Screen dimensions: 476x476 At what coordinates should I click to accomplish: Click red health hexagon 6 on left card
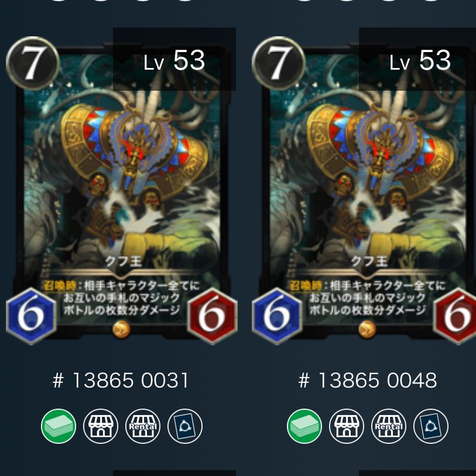tap(212, 316)
